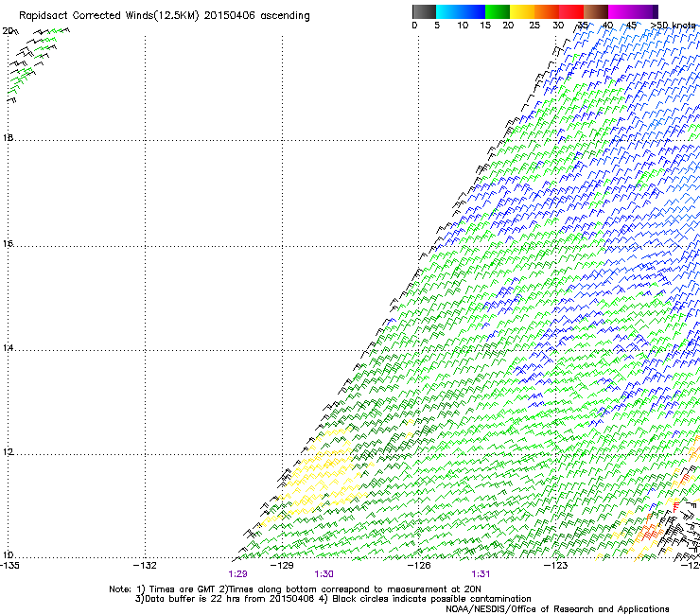
Task: Click the '1:29' time label
Action: [x=237, y=574]
